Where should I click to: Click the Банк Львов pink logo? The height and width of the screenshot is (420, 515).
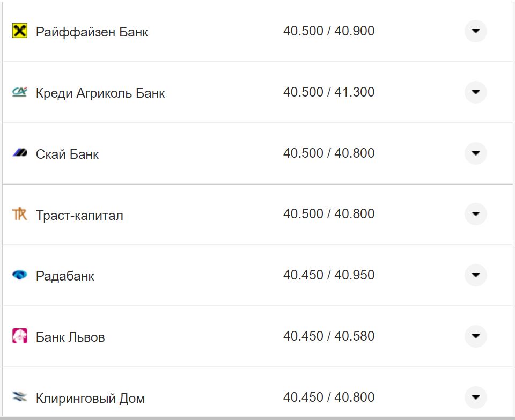pos(19,336)
